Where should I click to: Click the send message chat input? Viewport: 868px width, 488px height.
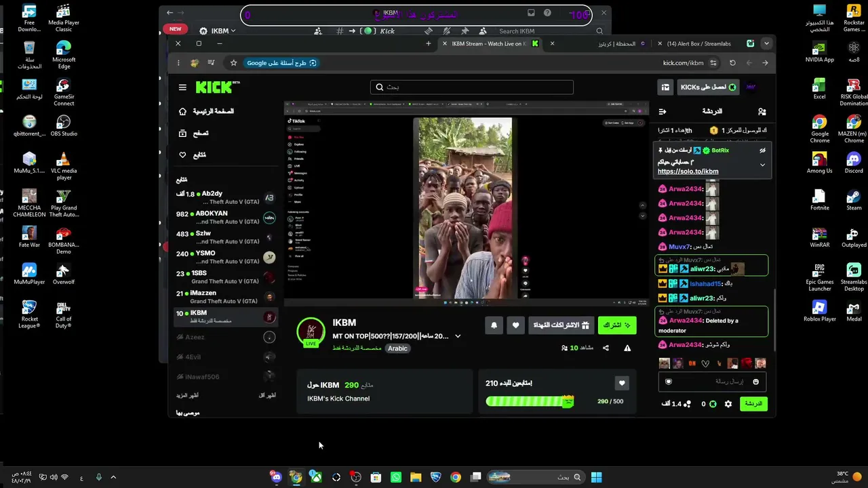713,382
